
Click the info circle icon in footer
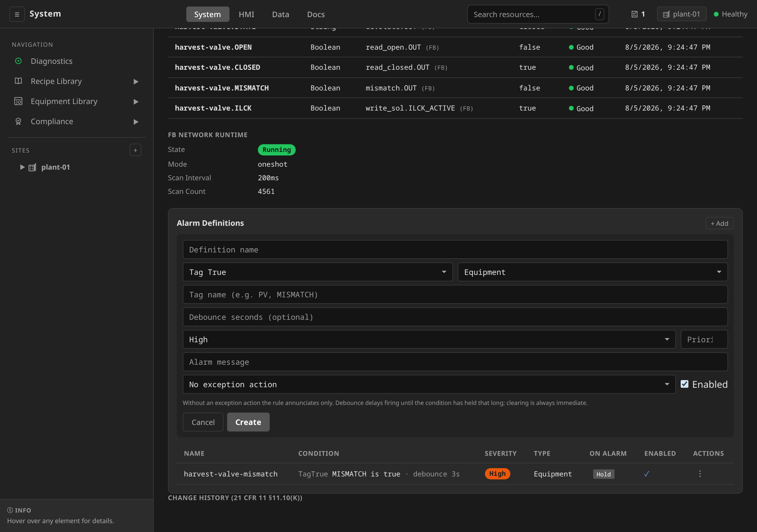10,510
